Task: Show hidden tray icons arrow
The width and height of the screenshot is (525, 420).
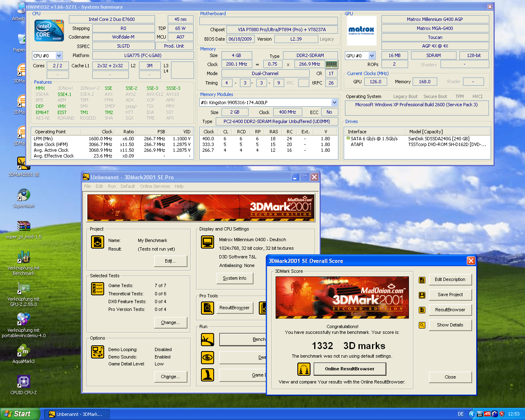Action: 472,414
